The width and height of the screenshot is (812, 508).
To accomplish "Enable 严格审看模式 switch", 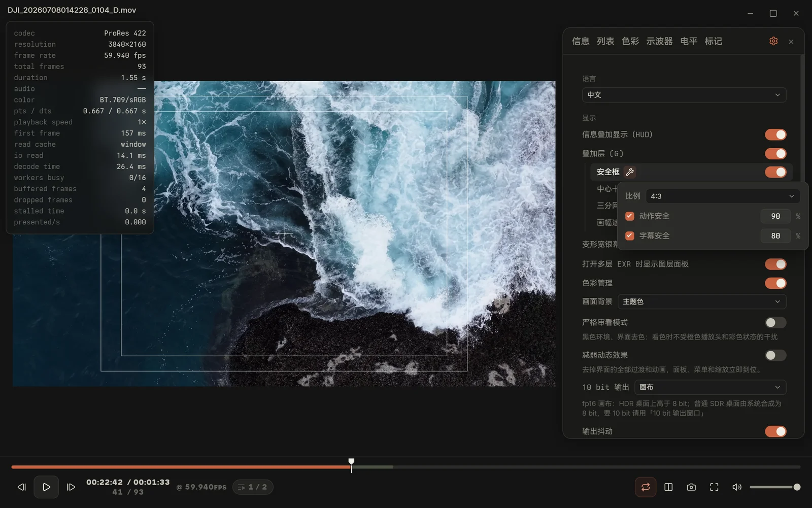I will tap(775, 323).
